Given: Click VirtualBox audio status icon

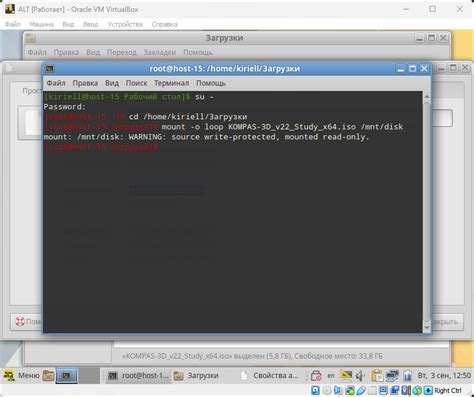Looking at the screenshot, I should click(338, 390).
